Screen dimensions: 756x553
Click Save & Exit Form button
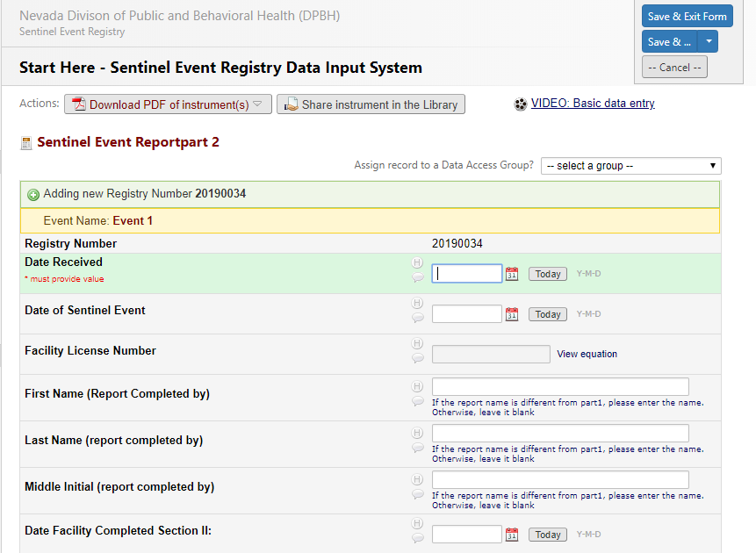point(687,17)
